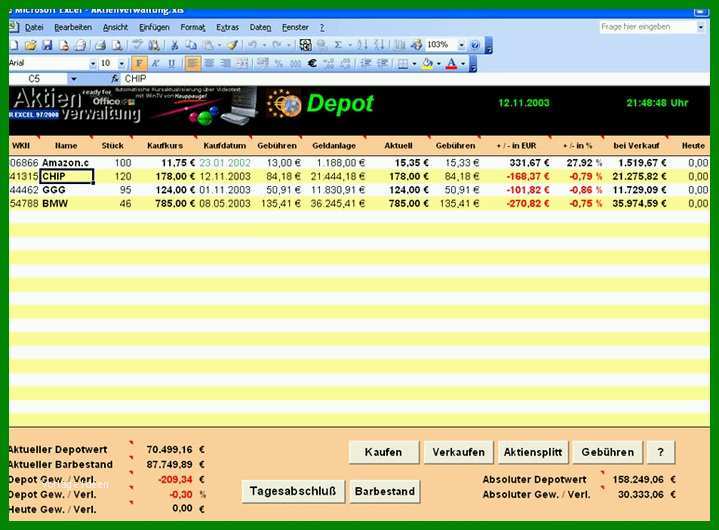Print the sheet with printer icon

click(x=100, y=45)
